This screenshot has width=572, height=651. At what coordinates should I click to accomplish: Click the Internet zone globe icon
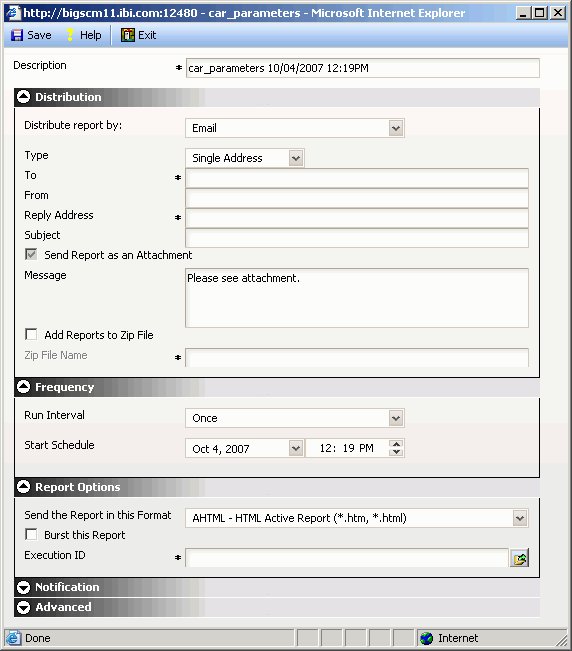click(x=426, y=638)
